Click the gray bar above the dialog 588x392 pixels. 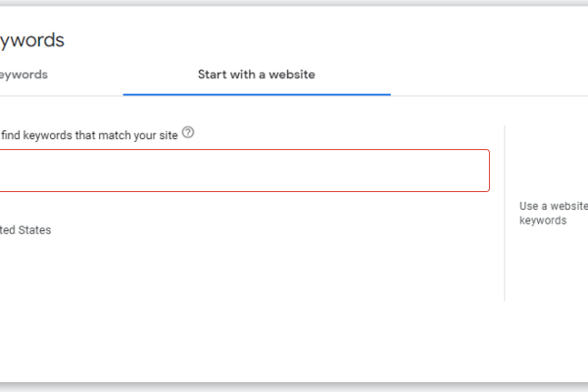point(294,3)
